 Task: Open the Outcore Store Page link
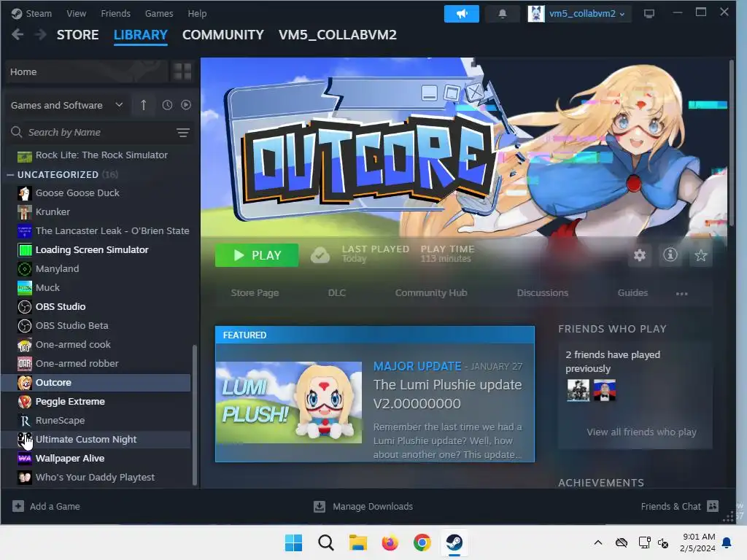click(255, 293)
